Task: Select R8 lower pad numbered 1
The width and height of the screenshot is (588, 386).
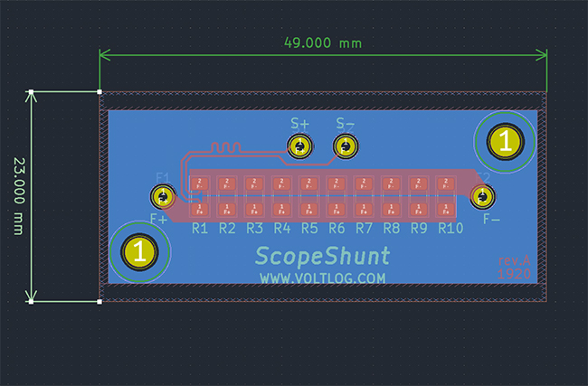Action: click(391, 209)
